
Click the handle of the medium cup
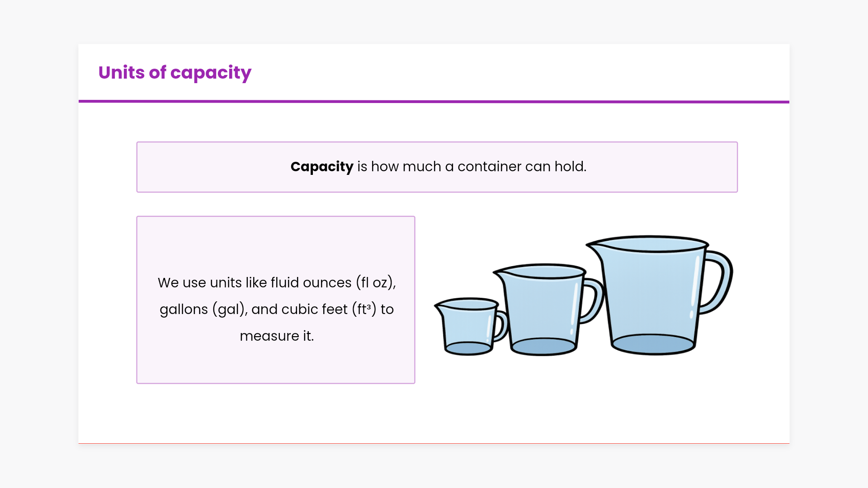pyautogui.click(x=593, y=300)
